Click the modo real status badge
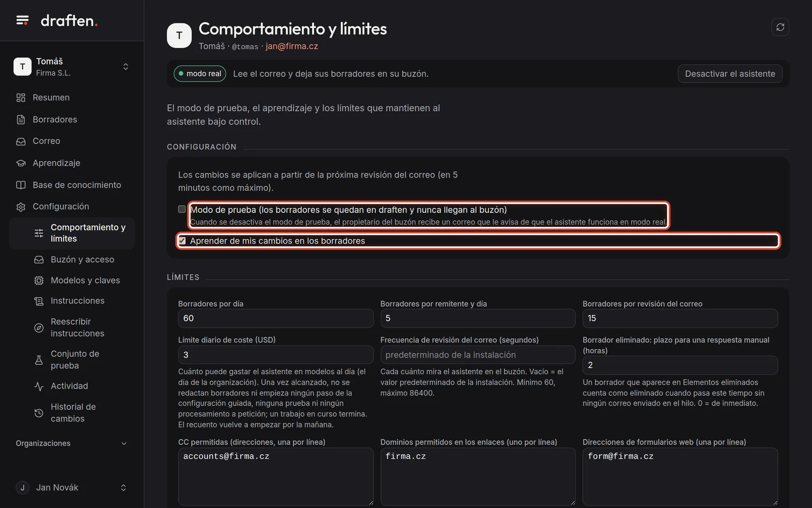 [200, 74]
